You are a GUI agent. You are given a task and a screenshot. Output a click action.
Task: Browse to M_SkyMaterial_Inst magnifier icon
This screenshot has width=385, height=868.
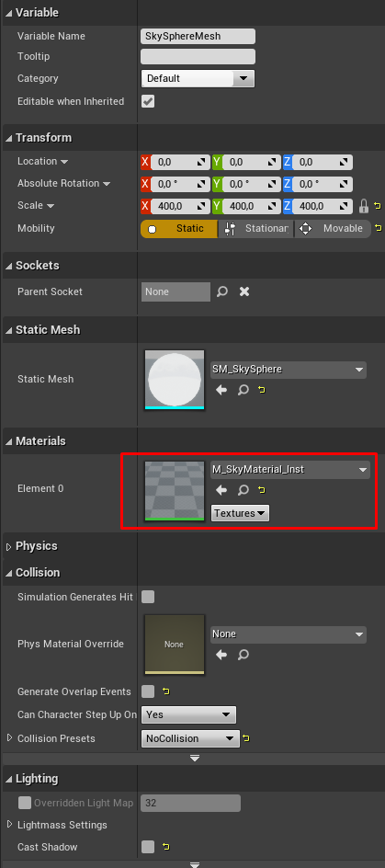pos(243,490)
